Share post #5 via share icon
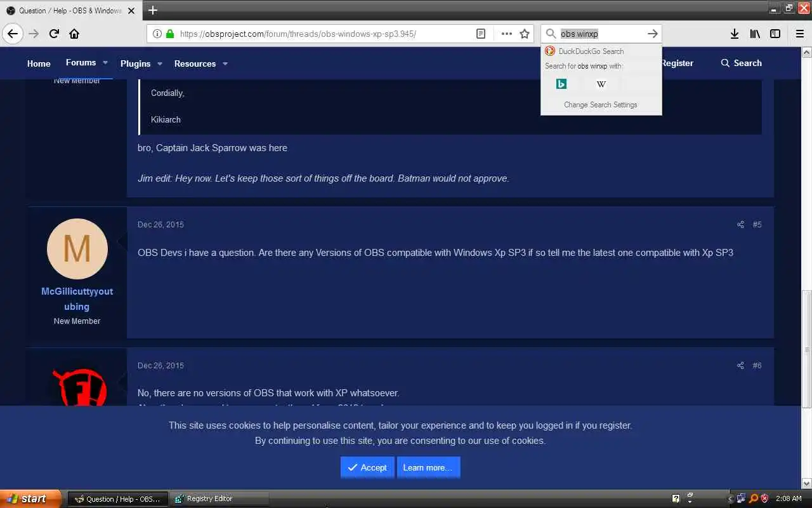 coord(740,224)
